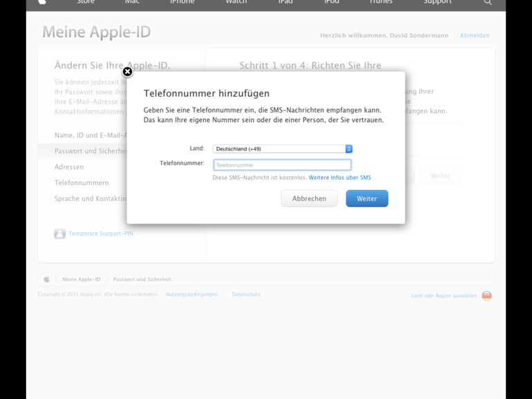Select Telefonnummern sidebar item
This screenshot has width=532, height=399.
[x=82, y=183]
